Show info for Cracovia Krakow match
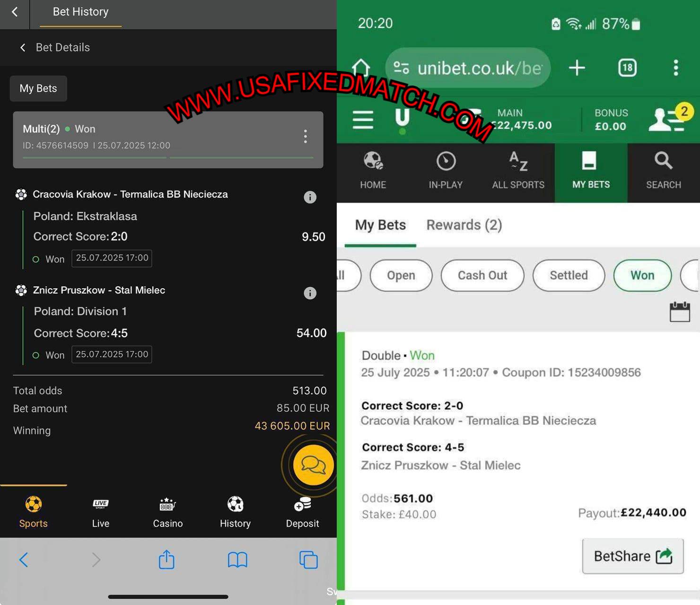The image size is (700, 605). [x=310, y=197]
